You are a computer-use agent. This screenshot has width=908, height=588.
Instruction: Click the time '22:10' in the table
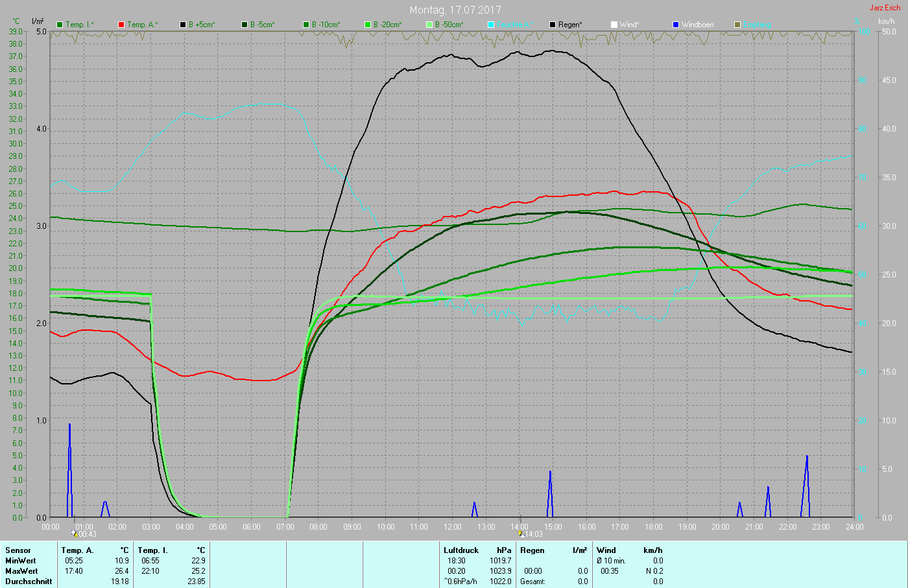(150, 571)
